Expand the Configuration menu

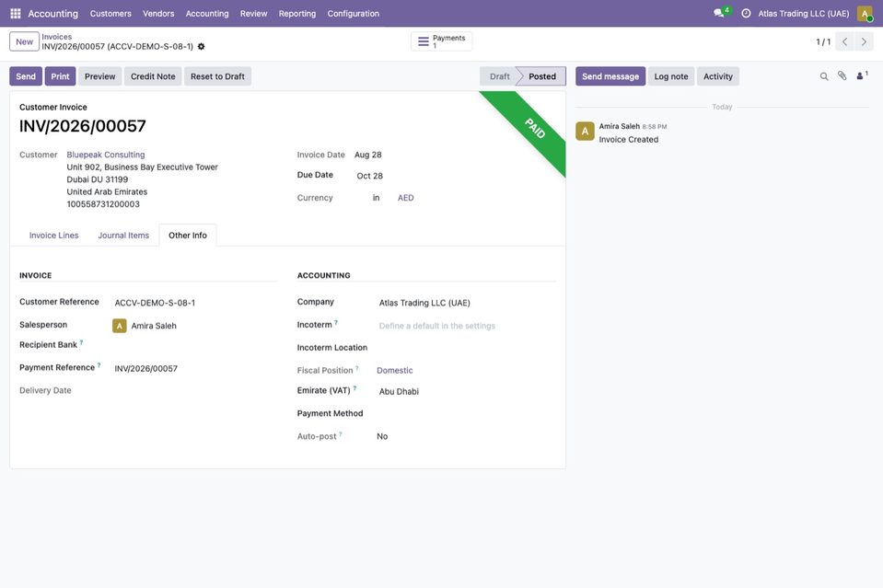(x=353, y=14)
